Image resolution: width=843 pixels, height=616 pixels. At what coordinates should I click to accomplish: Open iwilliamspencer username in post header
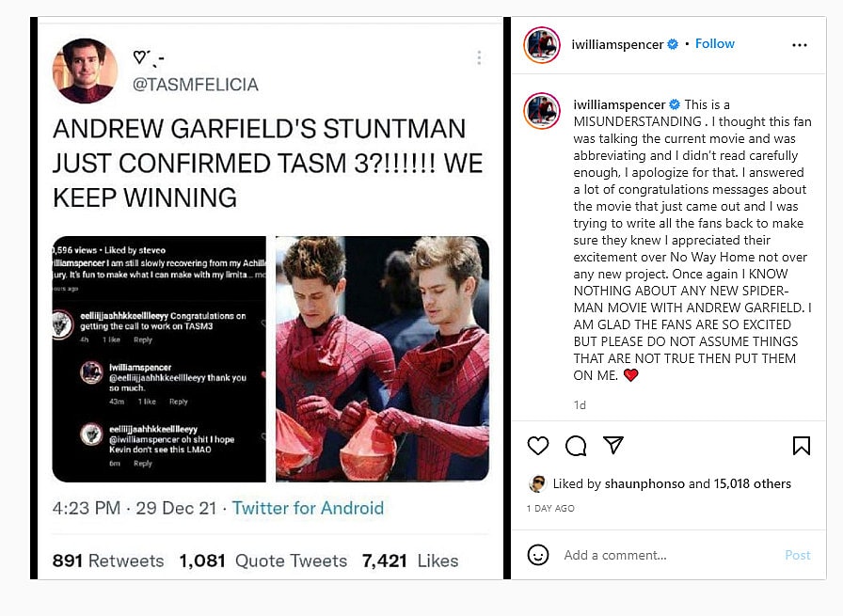[617, 44]
